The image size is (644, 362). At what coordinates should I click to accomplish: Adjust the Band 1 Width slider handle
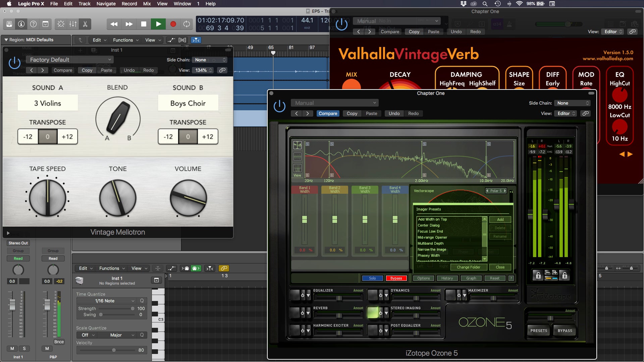point(305,220)
